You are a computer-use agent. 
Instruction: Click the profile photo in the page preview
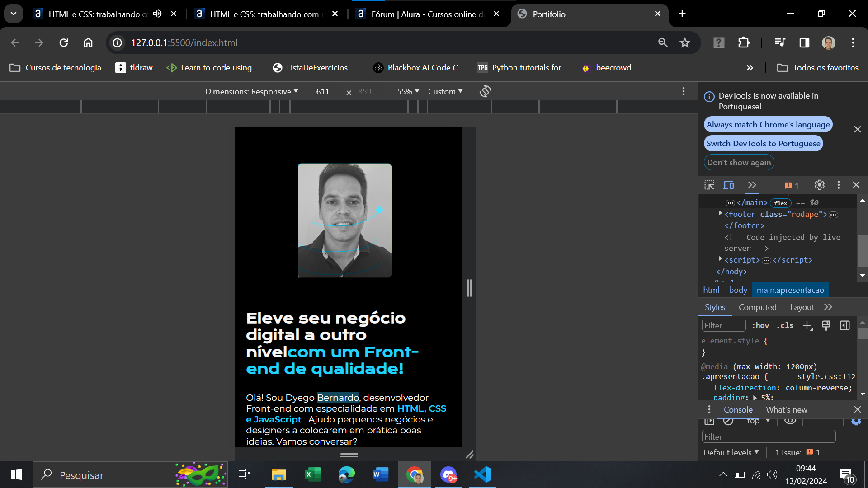tap(344, 221)
